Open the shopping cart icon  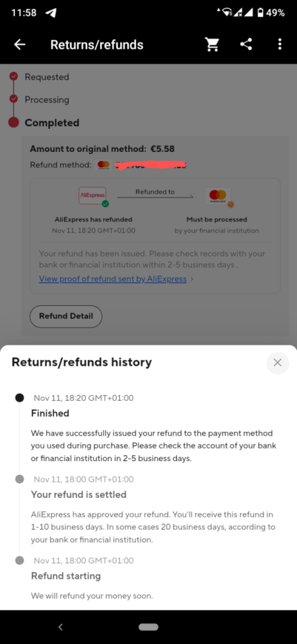coord(212,44)
